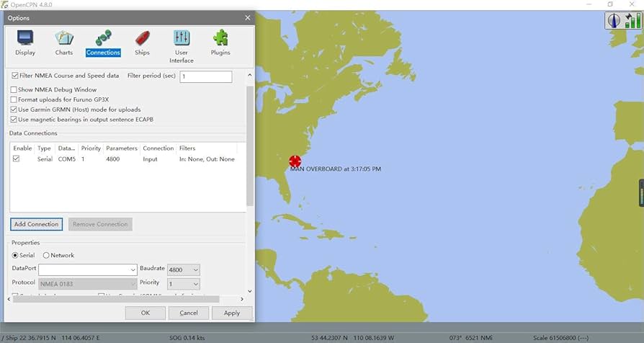
Task: Click the compass icon on chart
Action: pyautogui.click(x=614, y=21)
